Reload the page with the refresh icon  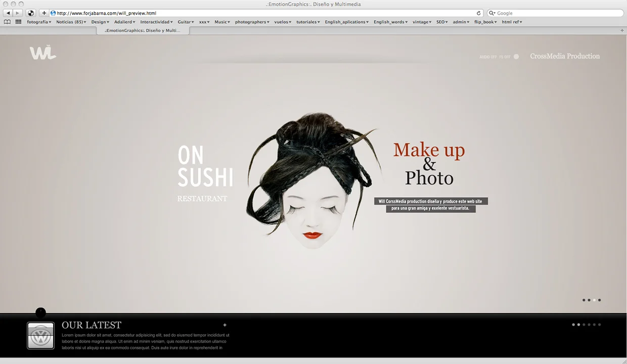(479, 13)
